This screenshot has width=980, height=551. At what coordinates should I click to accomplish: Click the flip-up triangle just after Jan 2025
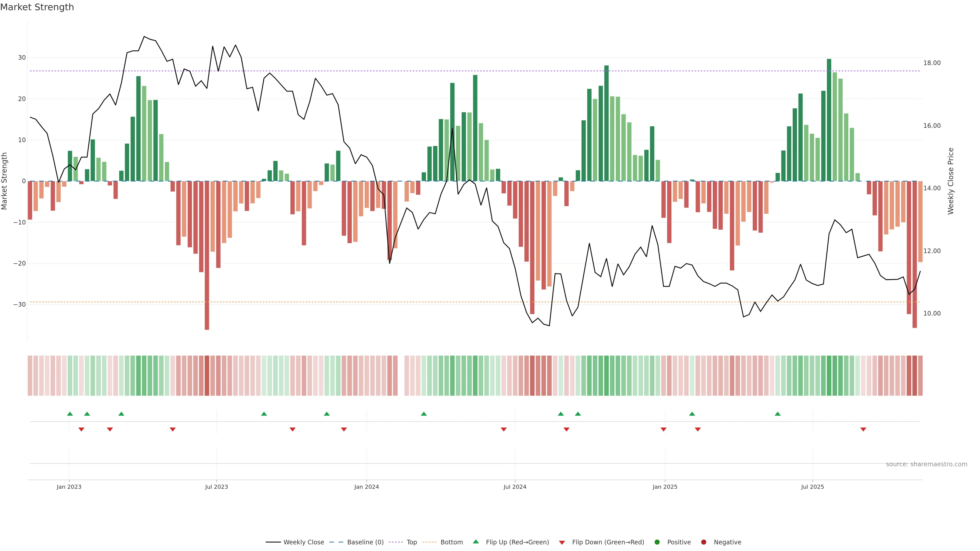692,414
